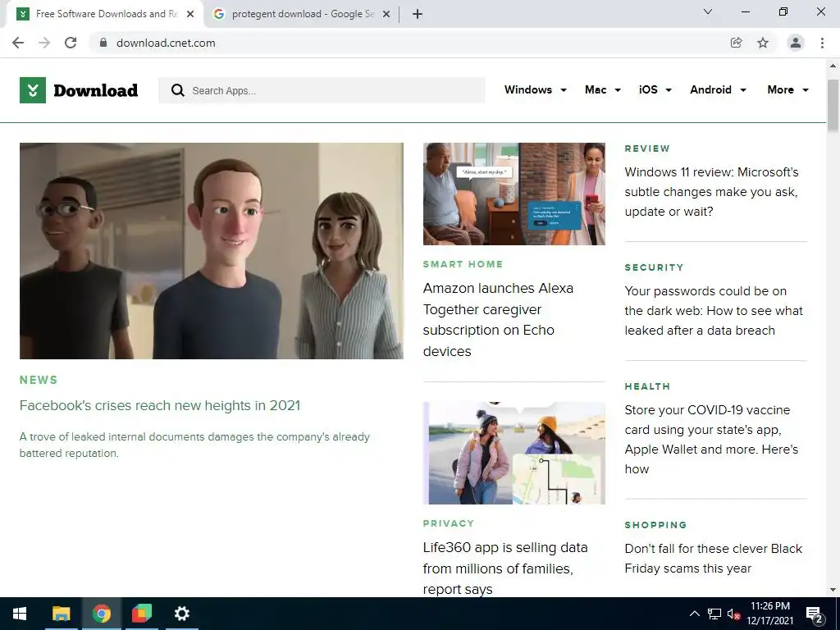Open Chrome three-dot menu
The height and width of the screenshot is (630, 840).
822,43
